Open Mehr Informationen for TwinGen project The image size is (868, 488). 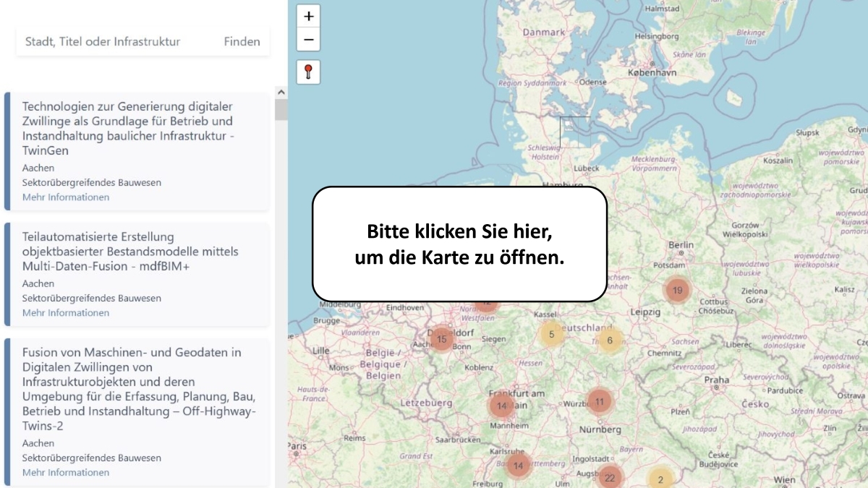pos(66,197)
